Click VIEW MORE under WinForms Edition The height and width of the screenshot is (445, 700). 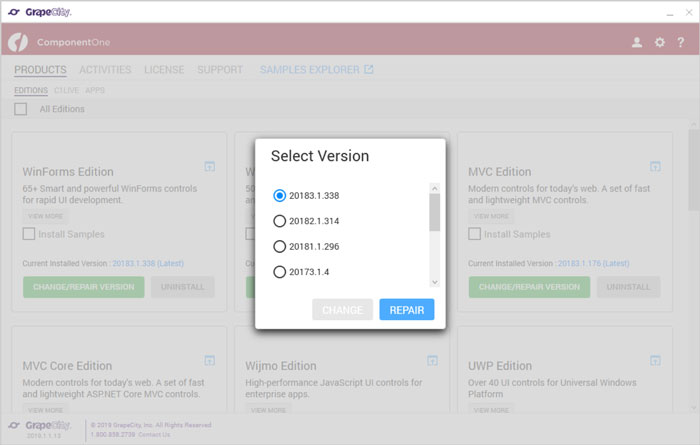[46, 216]
